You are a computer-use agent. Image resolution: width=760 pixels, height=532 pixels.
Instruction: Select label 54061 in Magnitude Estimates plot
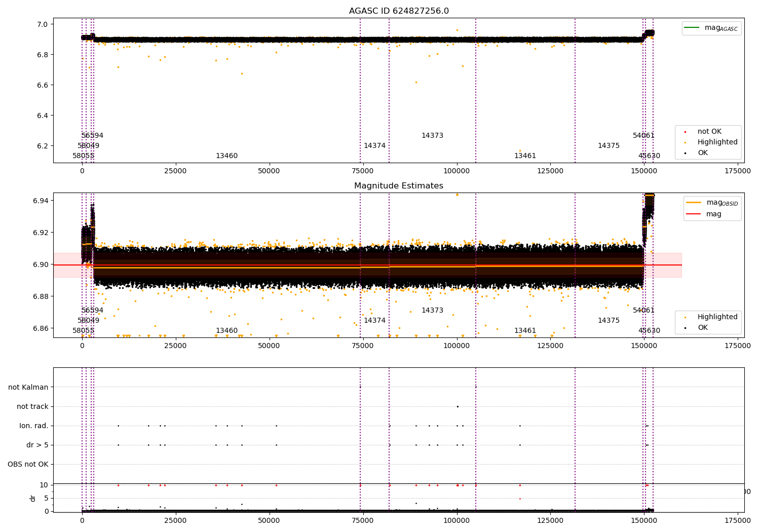click(x=643, y=311)
